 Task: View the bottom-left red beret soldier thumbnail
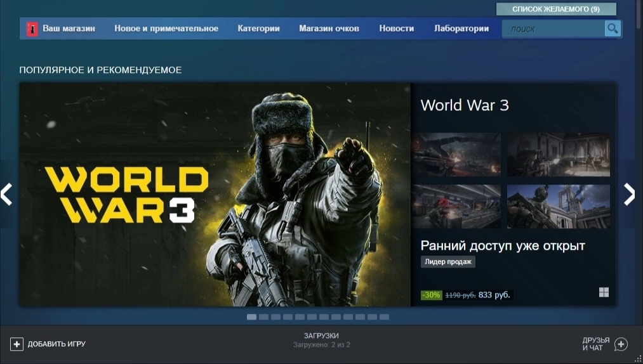(x=457, y=206)
